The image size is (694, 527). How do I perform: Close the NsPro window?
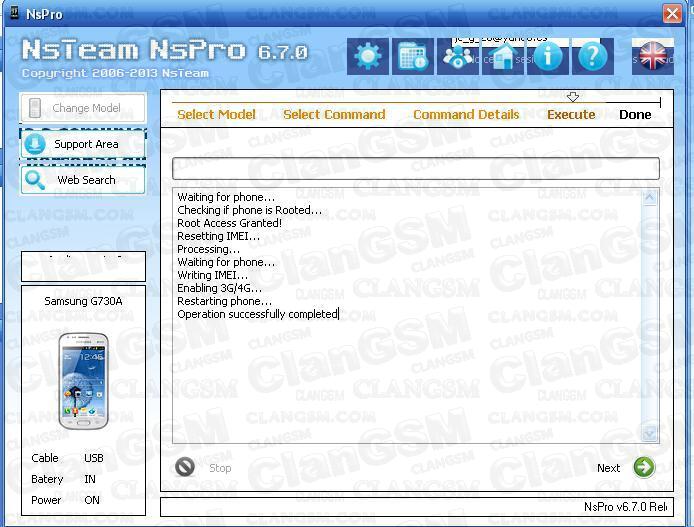pos(672,13)
